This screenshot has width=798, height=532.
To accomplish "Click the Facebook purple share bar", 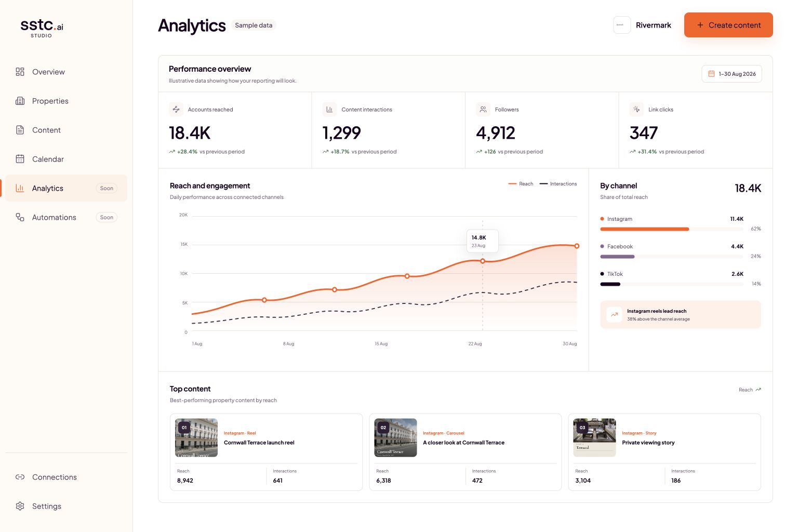I will 617,257.
